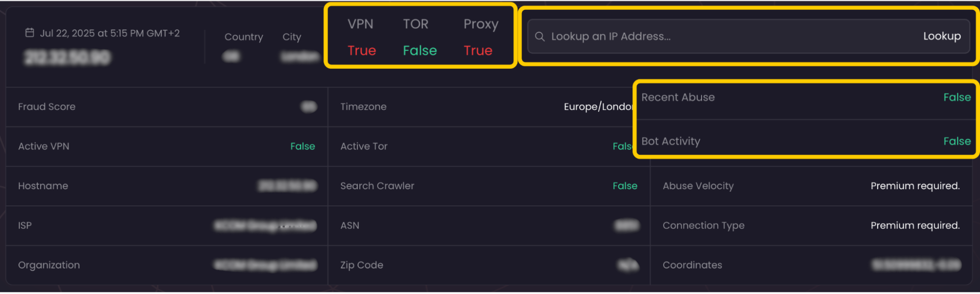Image resolution: width=980 pixels, height=294 pixels.
Task: Click the Premium required link for Abuse Velocity
Action: pos(914,186)
